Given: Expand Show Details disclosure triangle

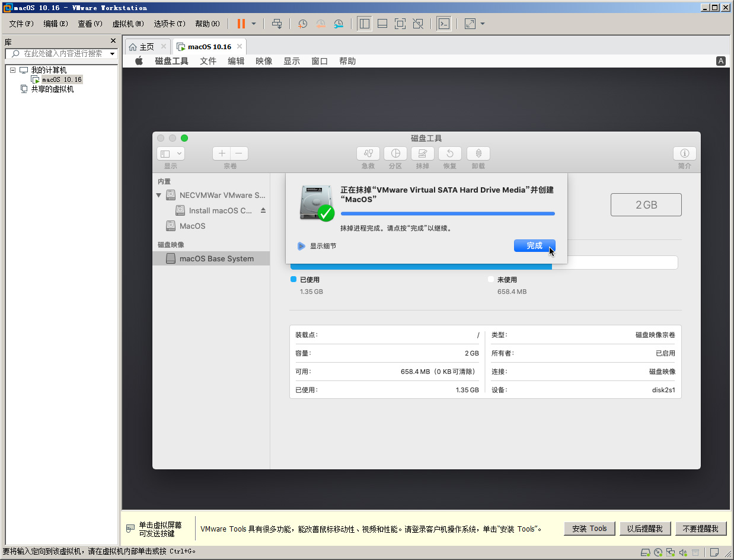Looking at the screenshot, I should click(x=301, y=246).
